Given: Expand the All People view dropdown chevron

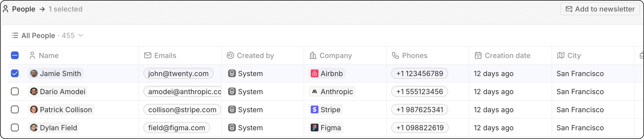Looking at the screenshot, I should 80,35.
